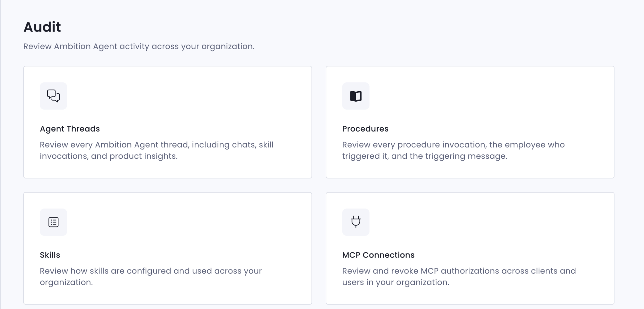The width and height of the screenshot is (644, 309).
Task: Open the Skills title link
Action: pyautogui.click(x=50, y=255)
